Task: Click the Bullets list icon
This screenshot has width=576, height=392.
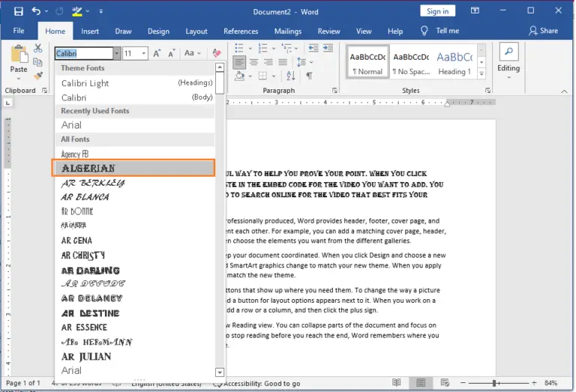Action: point(239,48)
